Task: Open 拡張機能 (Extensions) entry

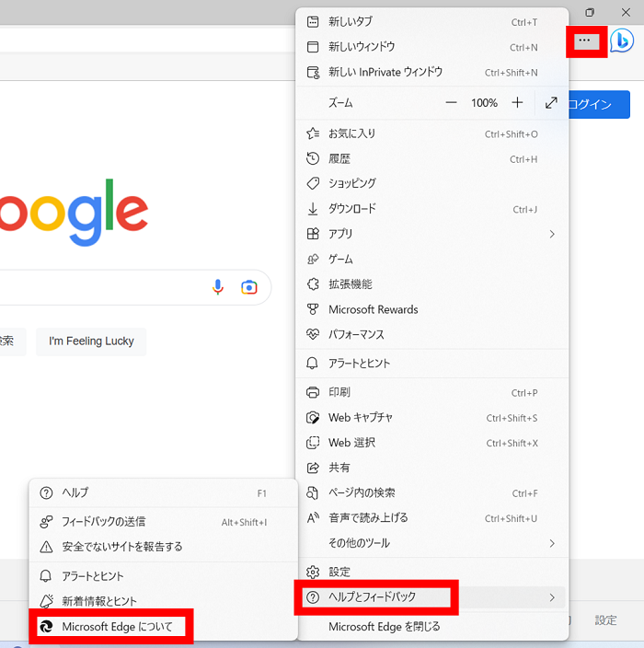Action: pos(432,283)
